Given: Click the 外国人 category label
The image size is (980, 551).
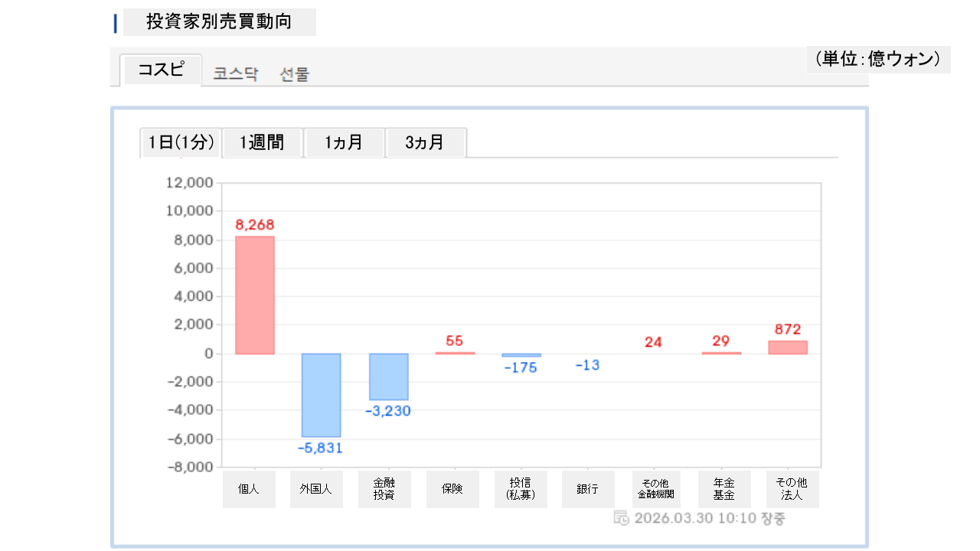Looking at the screenshot, I should click(317, 489).
